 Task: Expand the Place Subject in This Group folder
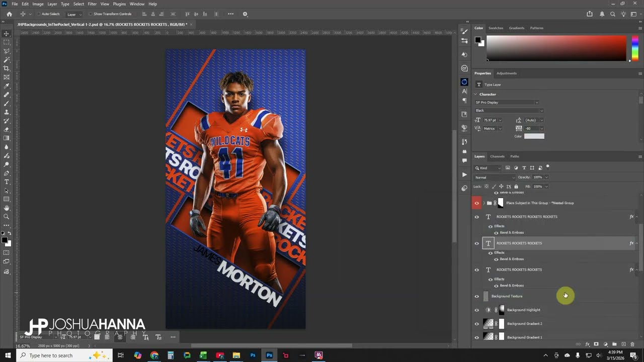[484, 203]
